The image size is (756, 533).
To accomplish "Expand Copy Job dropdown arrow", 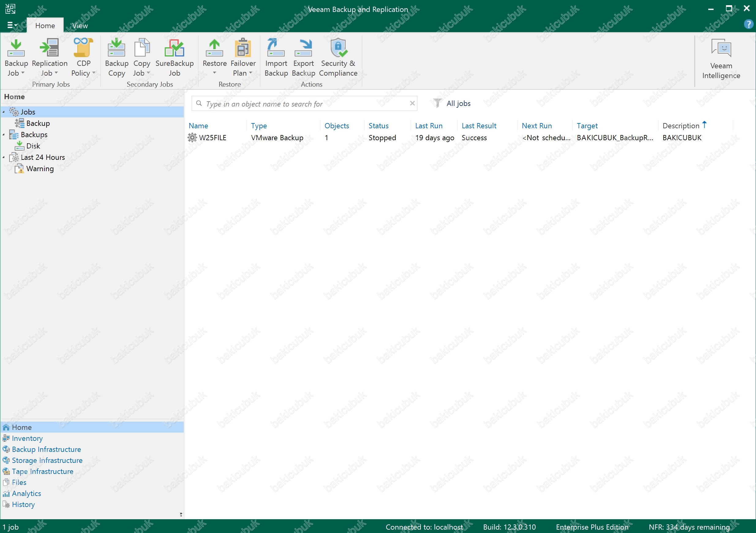I will tap(148, 73).
